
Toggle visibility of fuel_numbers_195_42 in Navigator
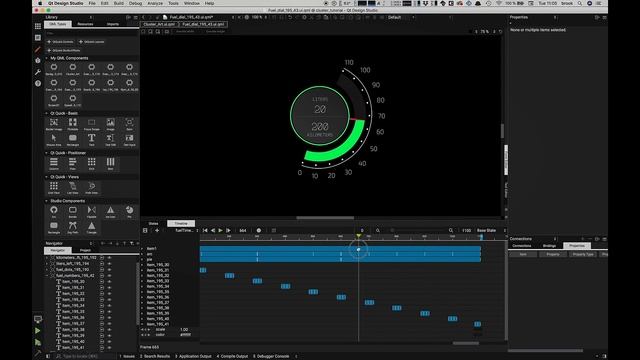pyautogui.click(x=109, y=276)
